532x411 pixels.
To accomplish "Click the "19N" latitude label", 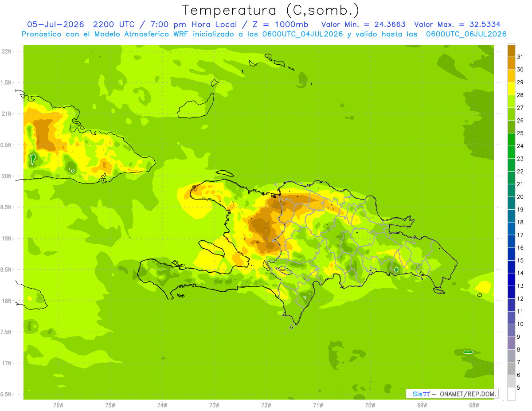I will [x=6, y=239].
